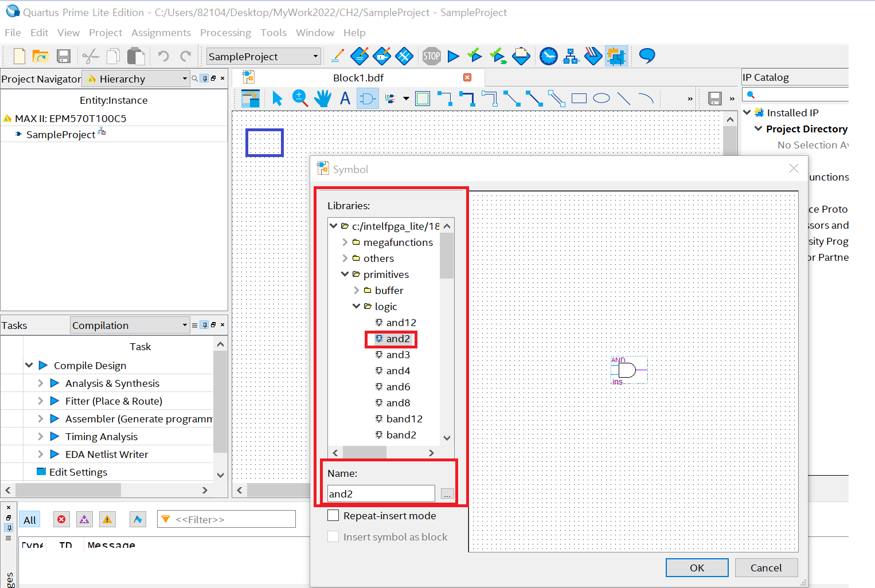875x588 pixels.
Task: Click the New file icon in main toolbar
Action: [19, 56]
